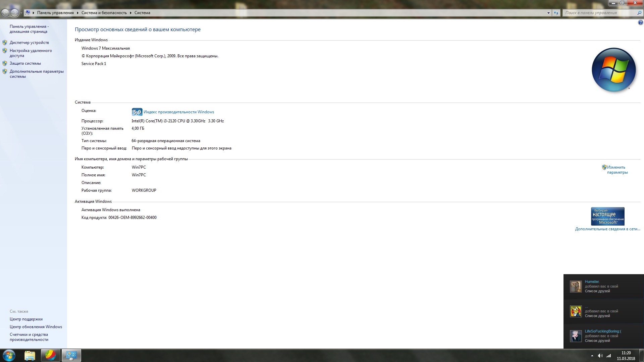Click Изменить параметры link
Image resolution: width=644 pixels, height=362 pixels.
click(x=617, y=170)
